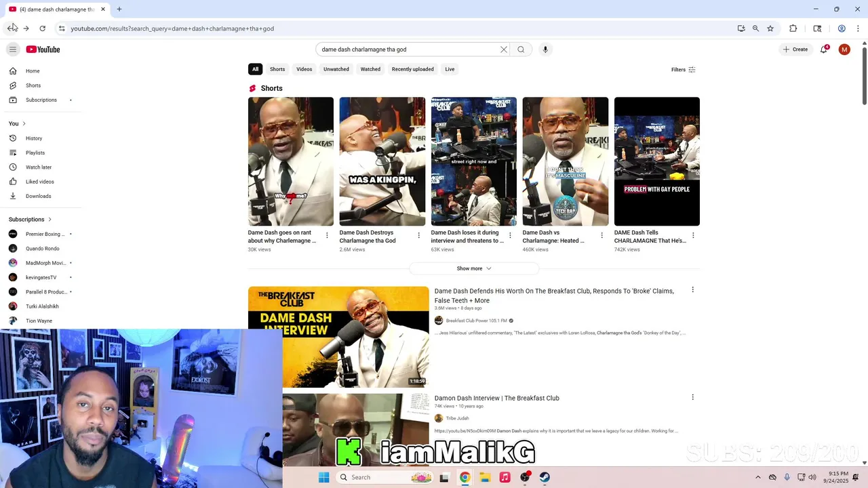Viewport: 868px width, 488px height.
Task: Reload the page in Chrome
Action: (42, 28)
